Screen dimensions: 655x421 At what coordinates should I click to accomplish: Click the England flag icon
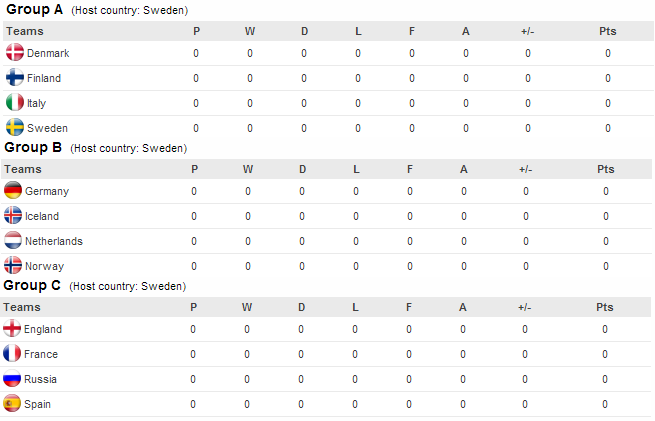(13, 329)
